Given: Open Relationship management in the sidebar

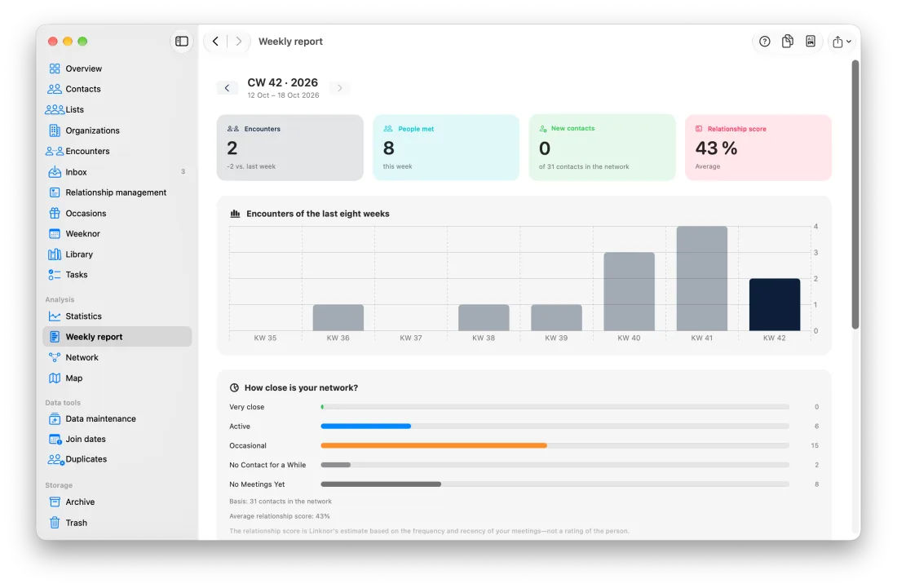Looking at the screenshot, I should 117,192.
